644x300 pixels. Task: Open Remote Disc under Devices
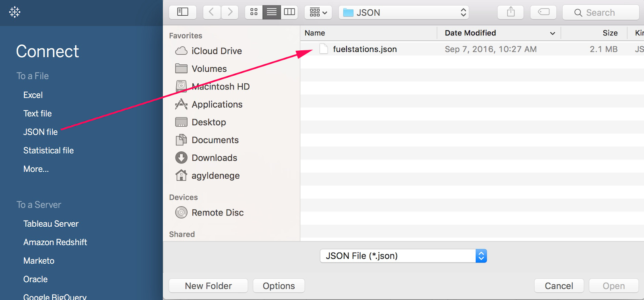pos(217,212)
